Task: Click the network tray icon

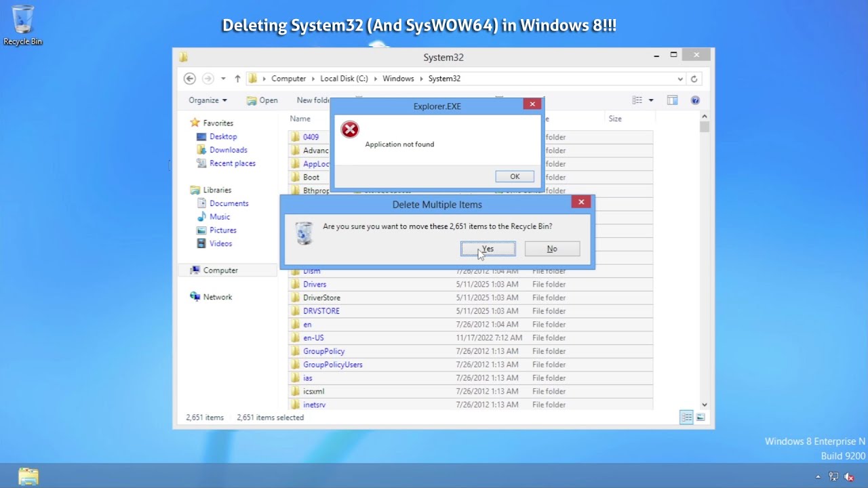Action: (833, 476)
